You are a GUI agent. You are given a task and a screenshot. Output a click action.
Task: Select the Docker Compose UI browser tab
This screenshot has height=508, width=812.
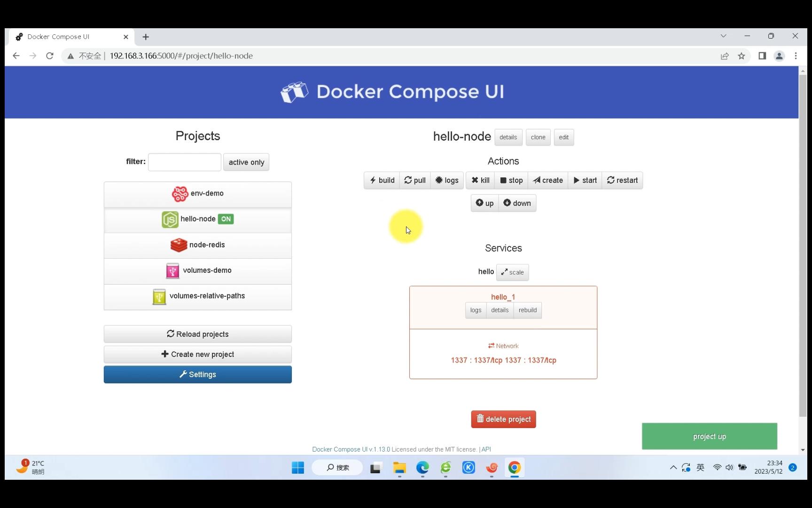point(72,37)
